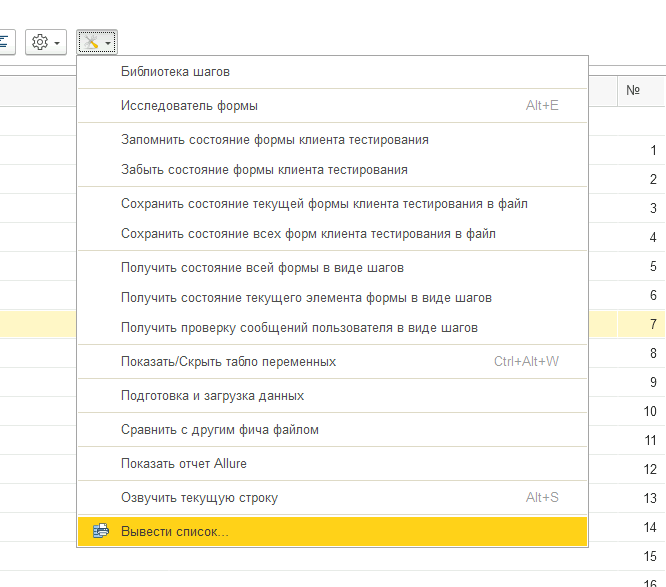
Task: Select row number 5 cell
Action: click(641, 266)
